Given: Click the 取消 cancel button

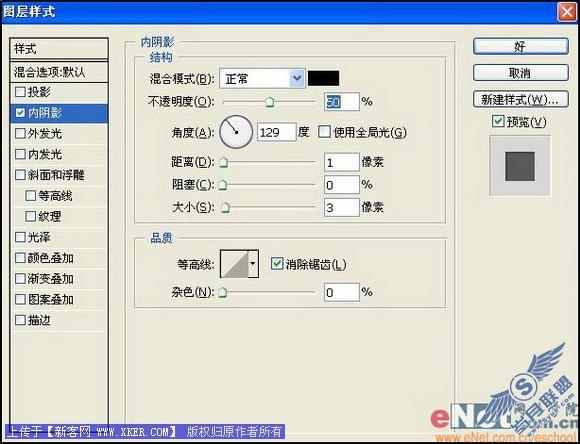Looking at the screenshot, I should tap(520, 73).
